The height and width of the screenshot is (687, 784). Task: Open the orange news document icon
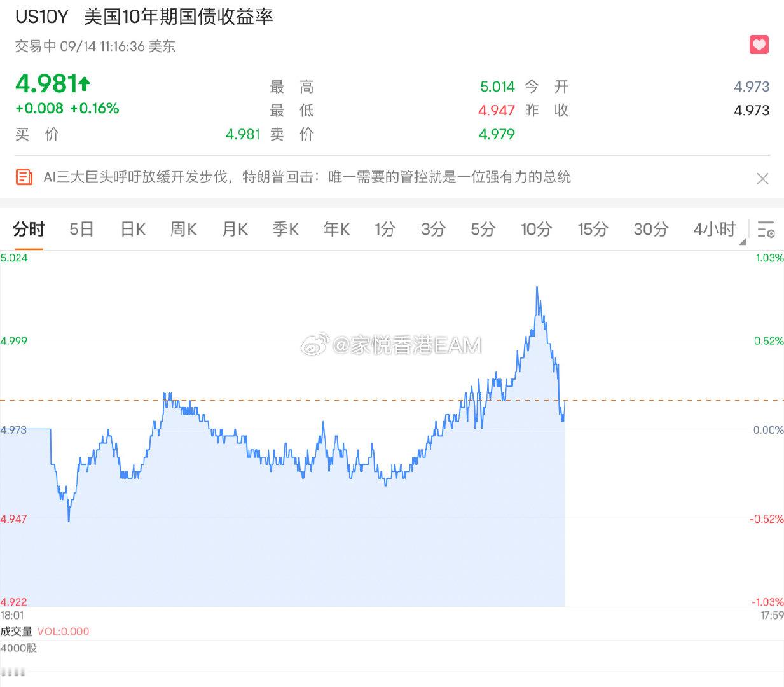[24, 177]
